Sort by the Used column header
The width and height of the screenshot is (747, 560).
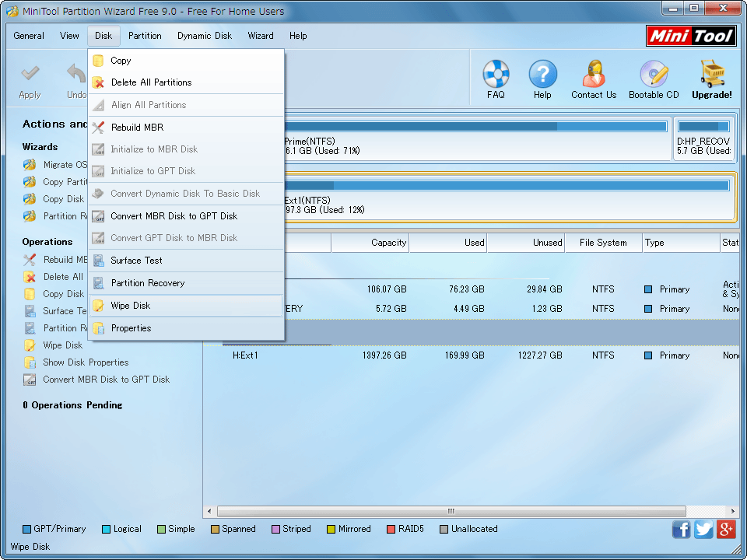(x=448, y=243)
